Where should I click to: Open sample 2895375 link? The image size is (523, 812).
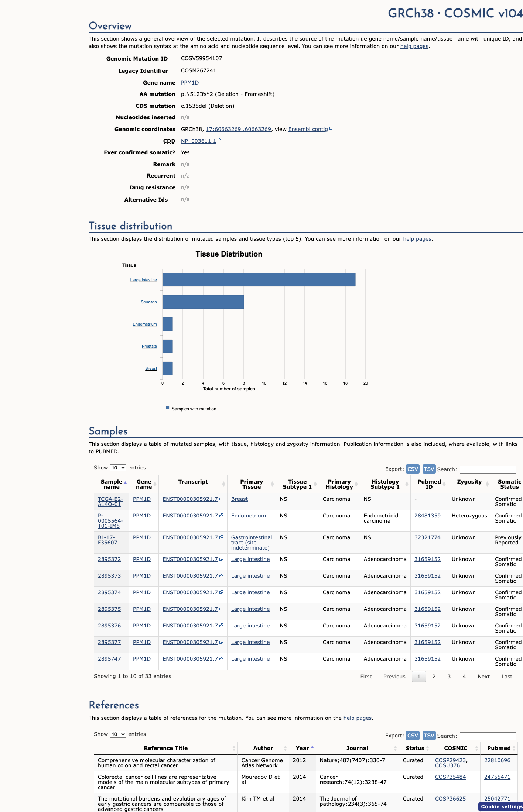(x=109, y=609)
